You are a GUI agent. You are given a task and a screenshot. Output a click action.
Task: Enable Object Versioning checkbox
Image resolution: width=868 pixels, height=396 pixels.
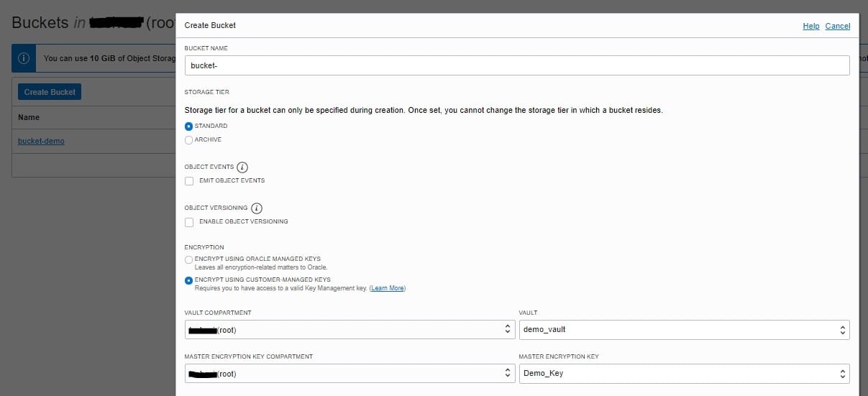(189, 221)
